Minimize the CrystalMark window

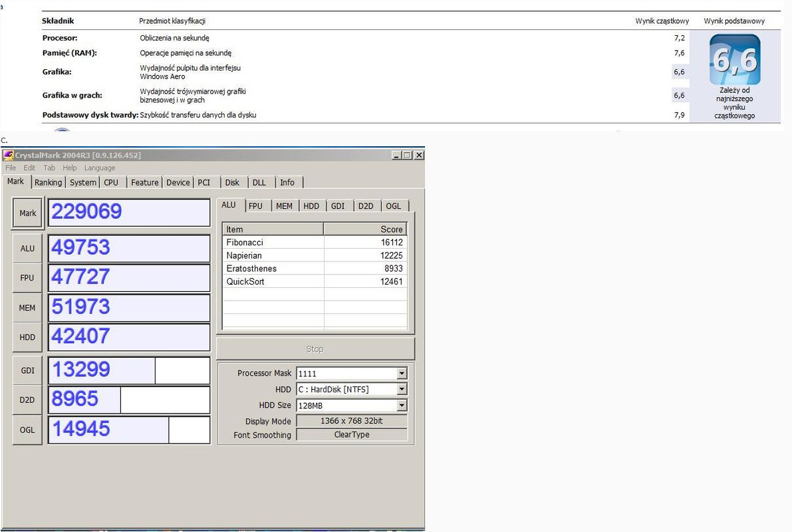[x=396, y=155]
